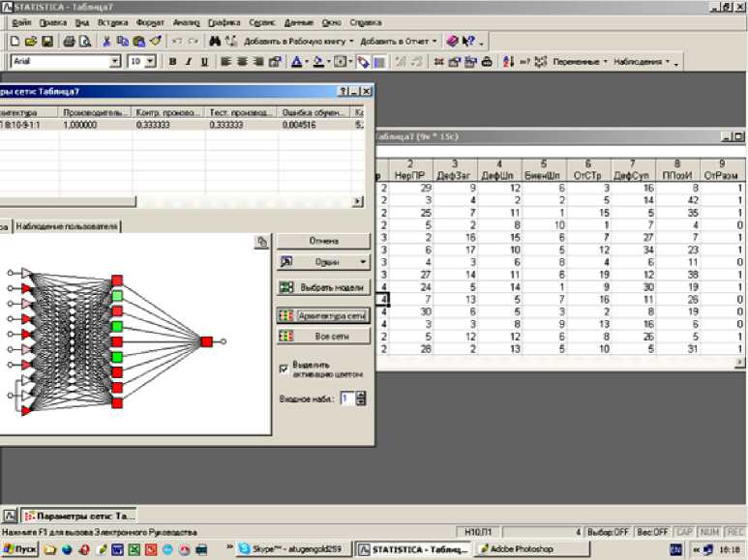Toggle the 'Выбор:OFF' status bar indicator

tap(607, 532)
